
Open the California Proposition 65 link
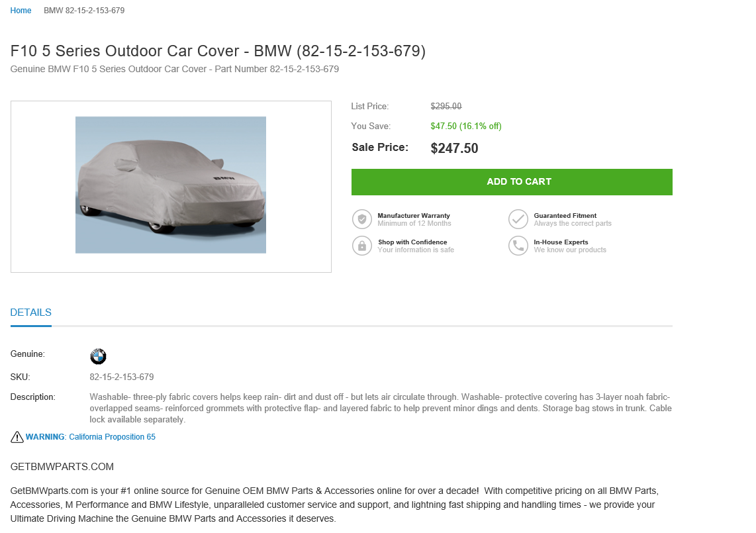point(112,437)
